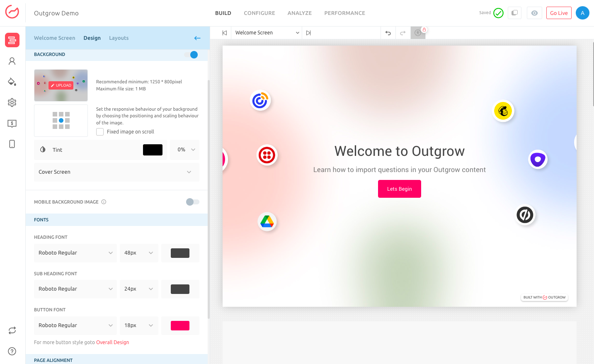Click the Google Drive logo on canvas

pos(267,222)
